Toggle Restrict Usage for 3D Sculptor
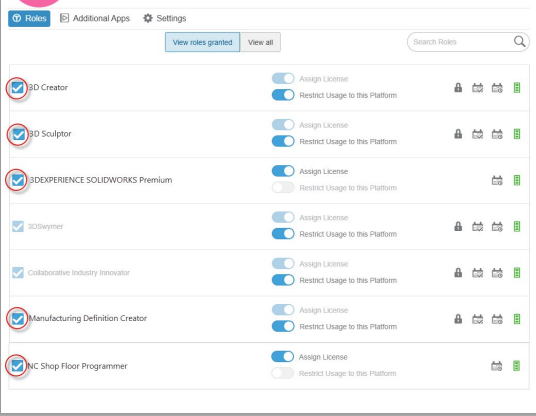Image resolution: width=536 pixels, height=416 pixels. point(283,141)
